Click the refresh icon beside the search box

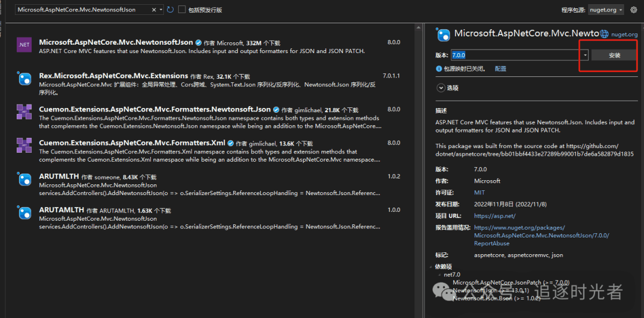tap(171, 10)
